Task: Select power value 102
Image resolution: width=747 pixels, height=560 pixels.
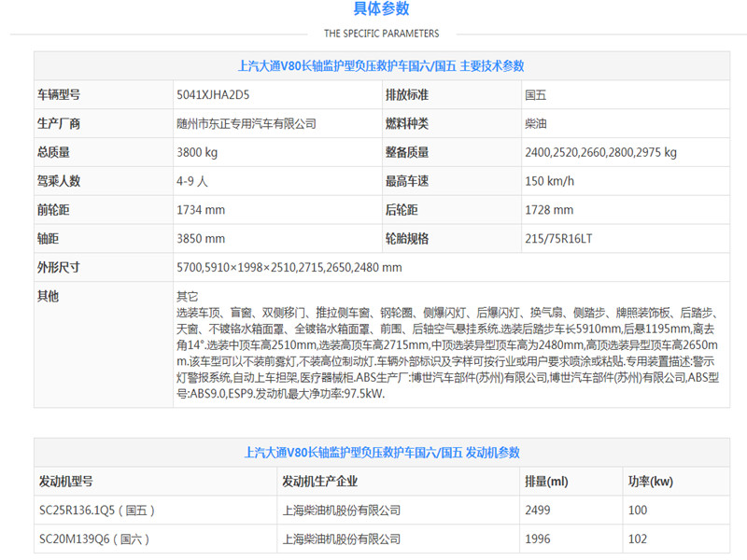Action: pos(638,539)
